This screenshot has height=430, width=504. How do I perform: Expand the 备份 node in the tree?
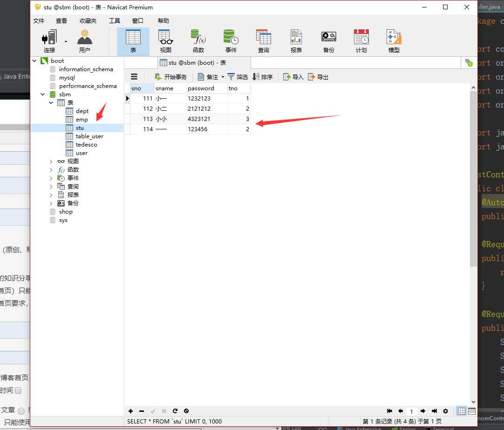(x=51, y=203)
